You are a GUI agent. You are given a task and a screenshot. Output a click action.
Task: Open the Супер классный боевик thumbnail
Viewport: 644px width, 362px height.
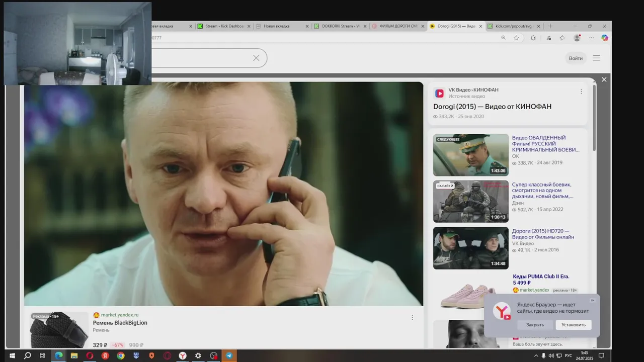click(x=471, y=201)
